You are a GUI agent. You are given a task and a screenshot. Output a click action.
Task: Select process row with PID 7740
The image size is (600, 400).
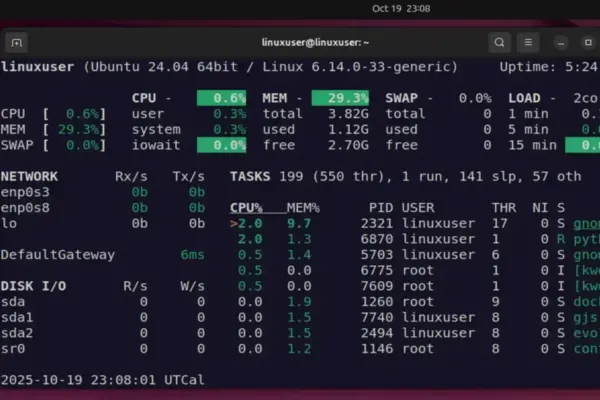coord(415,317)
